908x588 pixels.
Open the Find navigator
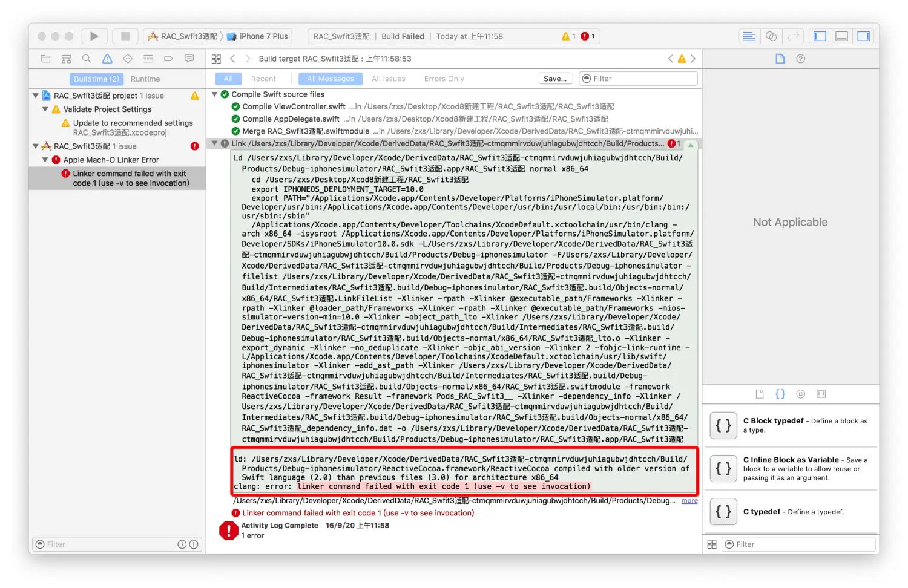[87, 59]
